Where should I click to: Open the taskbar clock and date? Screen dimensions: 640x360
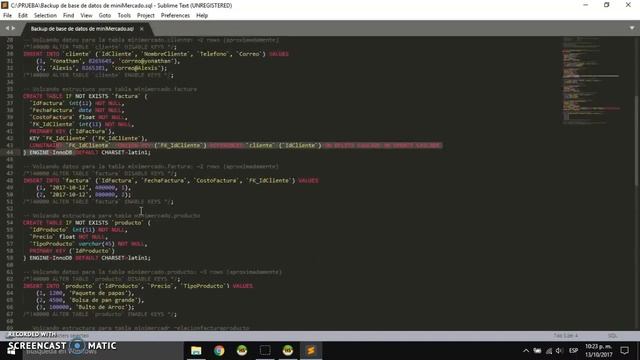coord(598,351)
